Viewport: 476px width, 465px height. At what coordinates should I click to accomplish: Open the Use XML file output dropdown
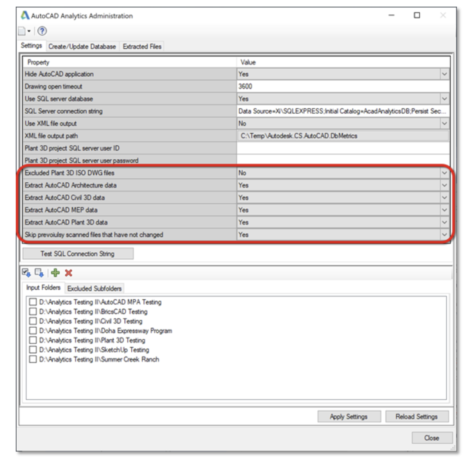(445, 123)
